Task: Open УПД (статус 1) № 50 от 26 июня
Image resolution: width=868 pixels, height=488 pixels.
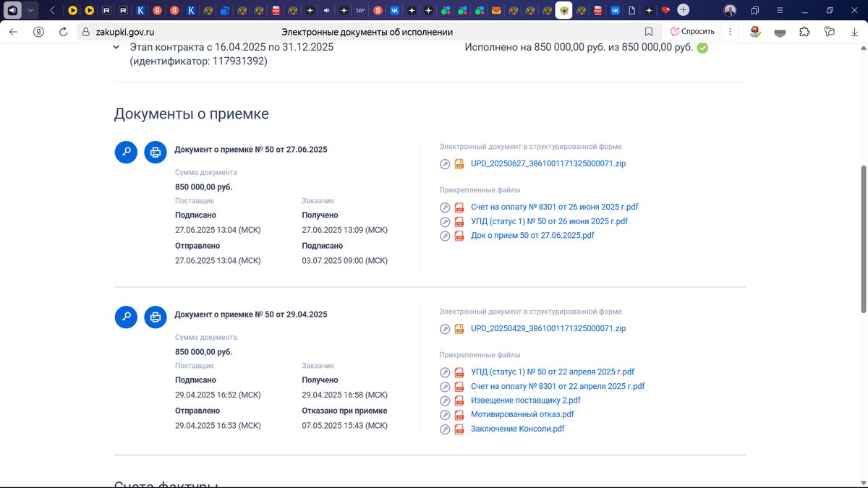Action: [549, 222]
